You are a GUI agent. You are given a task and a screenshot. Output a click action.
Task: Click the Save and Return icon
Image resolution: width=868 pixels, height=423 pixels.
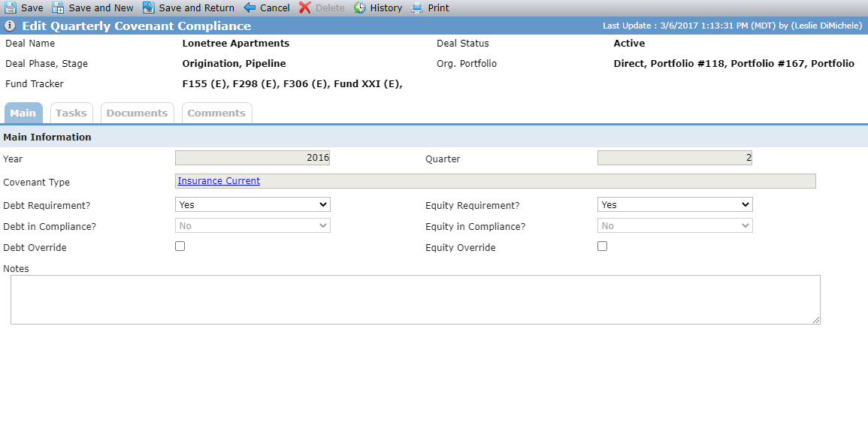click(x=148, y=8)
